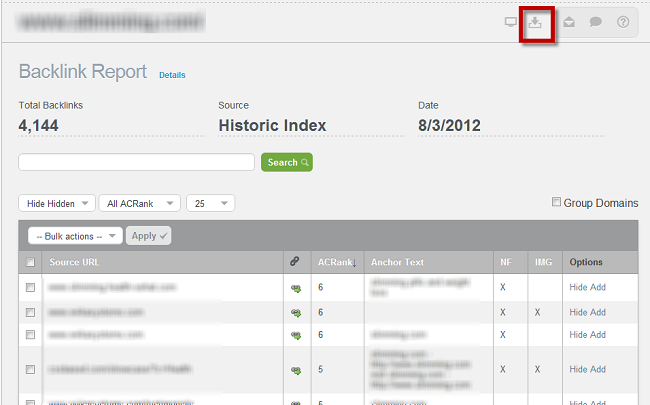Image resolution: width=650 pixels, height=405 pixels.
Task: Click the monitor display icon
Action: click(x=510, y=22)
